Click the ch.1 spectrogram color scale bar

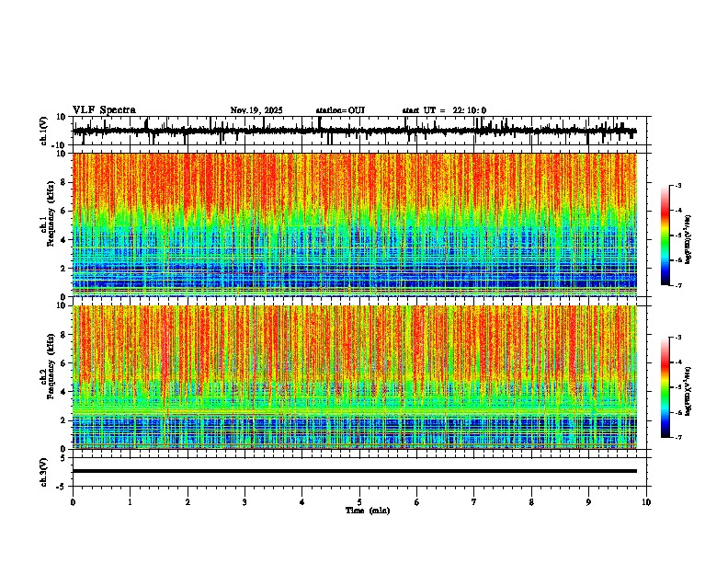665,236
